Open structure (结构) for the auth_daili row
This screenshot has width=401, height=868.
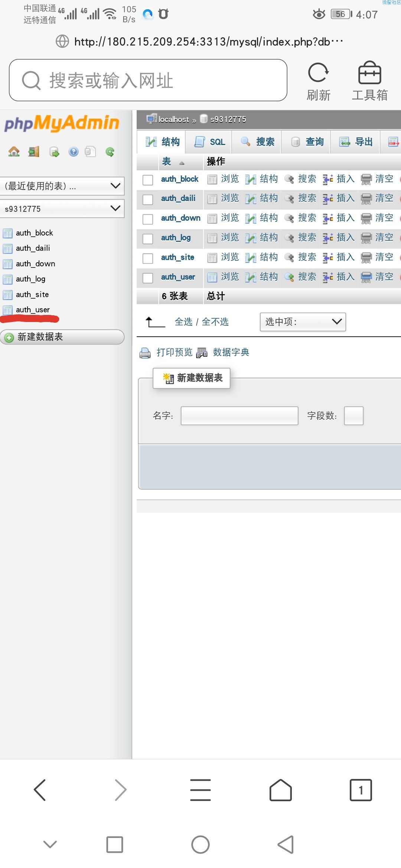click(x=262, y=198)
